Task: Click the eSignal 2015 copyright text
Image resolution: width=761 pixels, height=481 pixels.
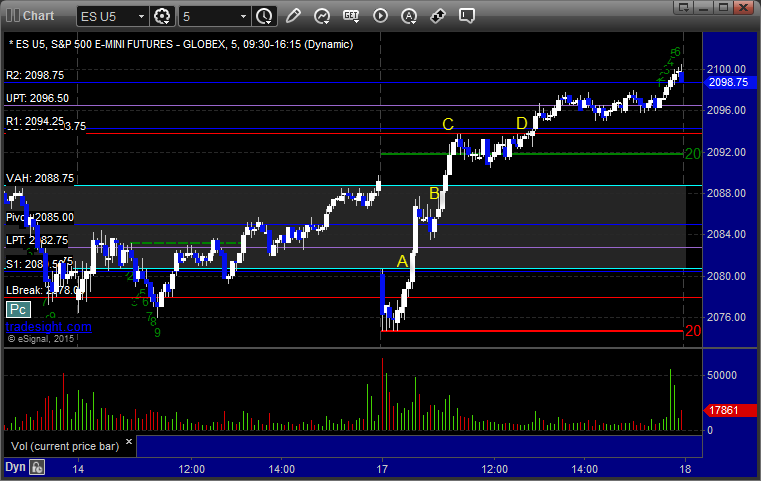Action: pos(41,339)
